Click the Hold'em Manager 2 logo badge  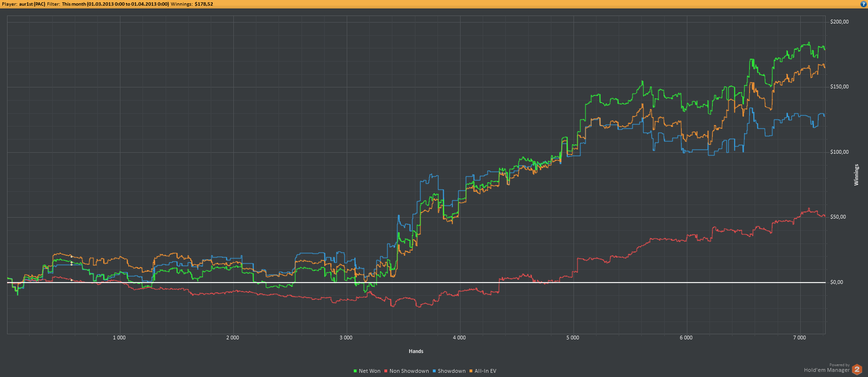(x=857, y=369)
